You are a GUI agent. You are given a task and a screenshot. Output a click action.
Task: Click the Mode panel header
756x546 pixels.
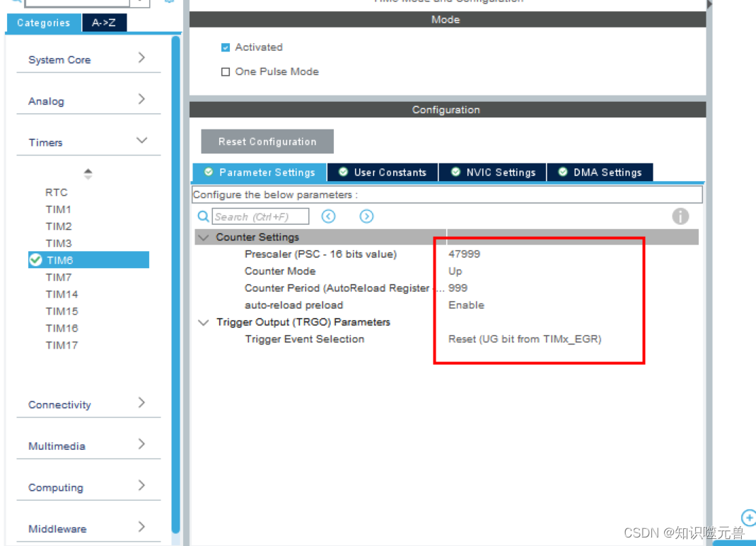[x=448, y=20]
